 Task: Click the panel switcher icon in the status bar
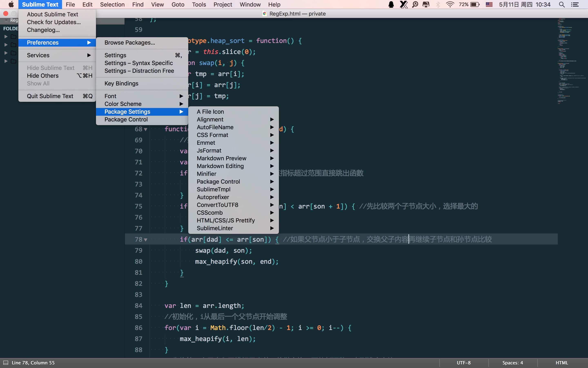pyautogui.click(x=6, y=363)
